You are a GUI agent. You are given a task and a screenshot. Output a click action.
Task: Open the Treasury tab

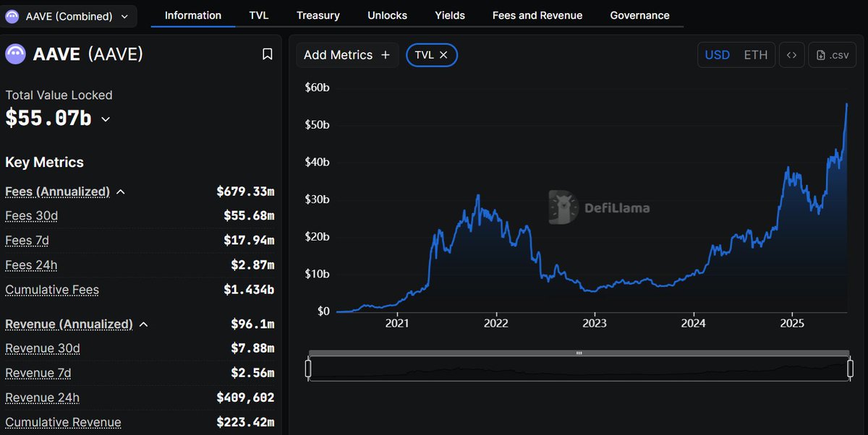tap(318, 15)
